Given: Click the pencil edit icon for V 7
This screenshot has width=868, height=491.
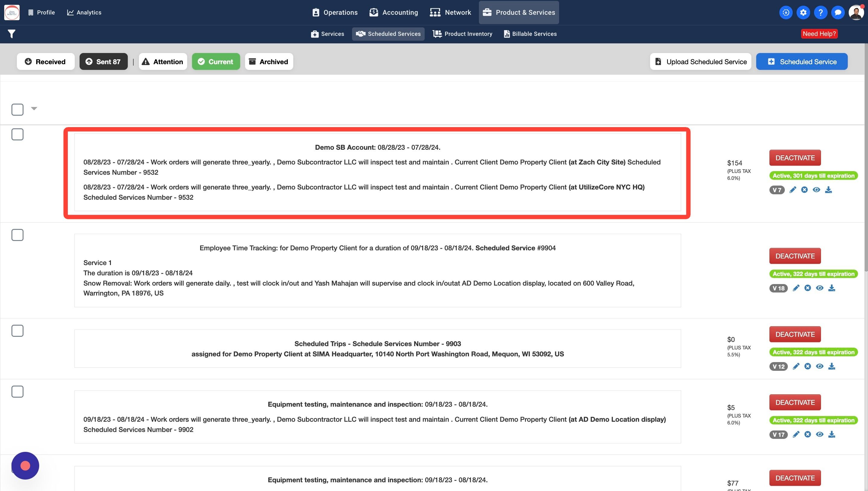Looking at the screenshot, I should point(792,190).
